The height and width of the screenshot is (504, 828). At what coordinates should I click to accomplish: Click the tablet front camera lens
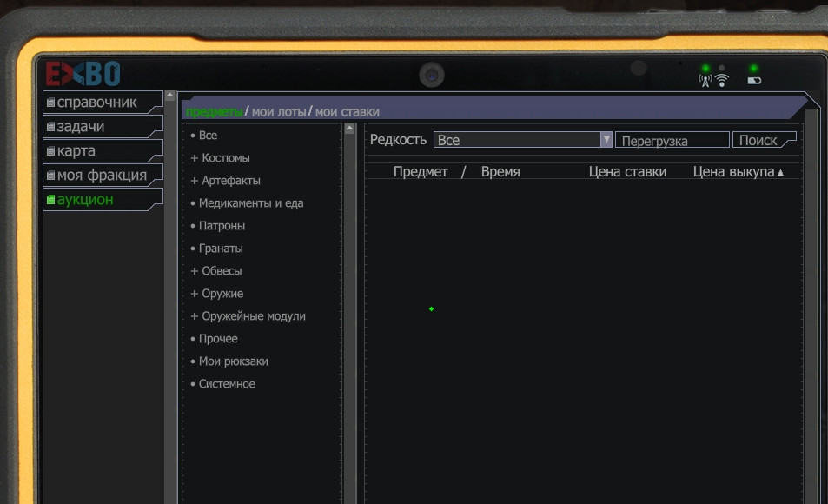coord(431,76)
